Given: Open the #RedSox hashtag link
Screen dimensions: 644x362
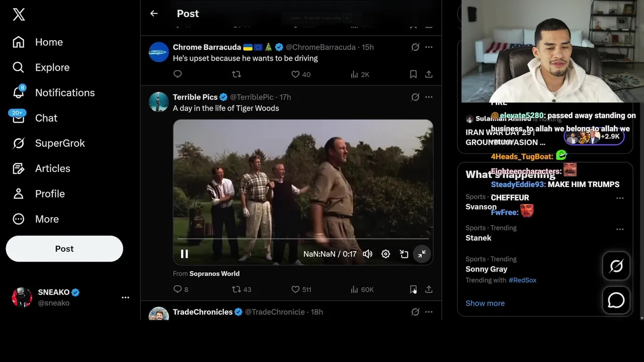Looking at the screenshot, I should (522, 280).
